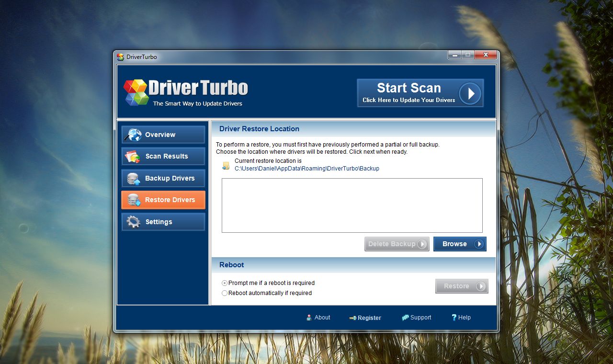613x364 pixels.
Task: Go to Backup Drivers
Action: (x=163, y=178)
